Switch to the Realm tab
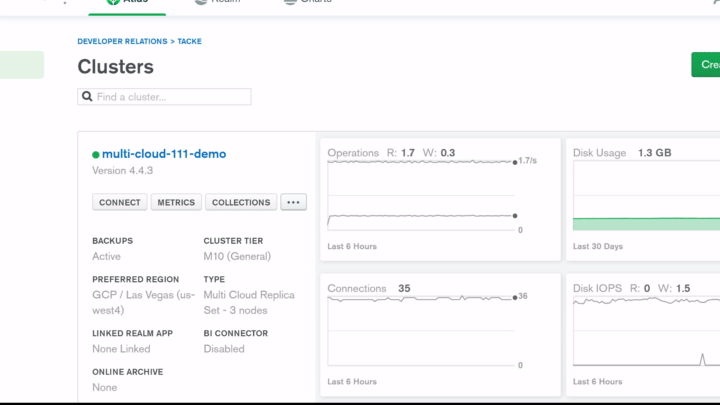The width and height of the screenshot is (720, 405). (x=218, y=2)
